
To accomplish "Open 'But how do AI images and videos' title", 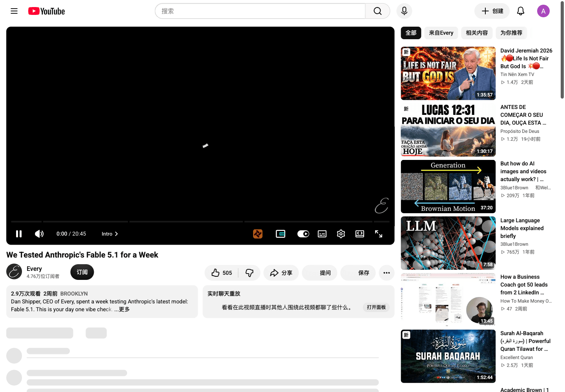I will click(523, 171).
